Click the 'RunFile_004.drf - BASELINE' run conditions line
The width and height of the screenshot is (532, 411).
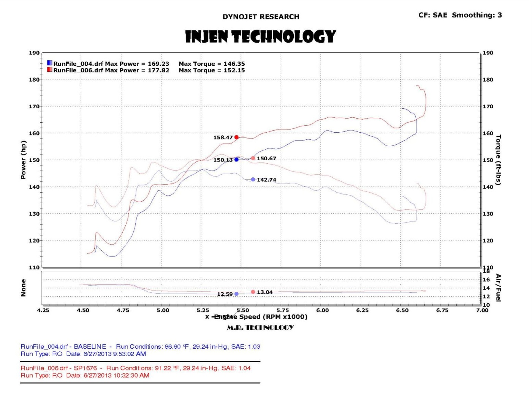tap(141, 346)
